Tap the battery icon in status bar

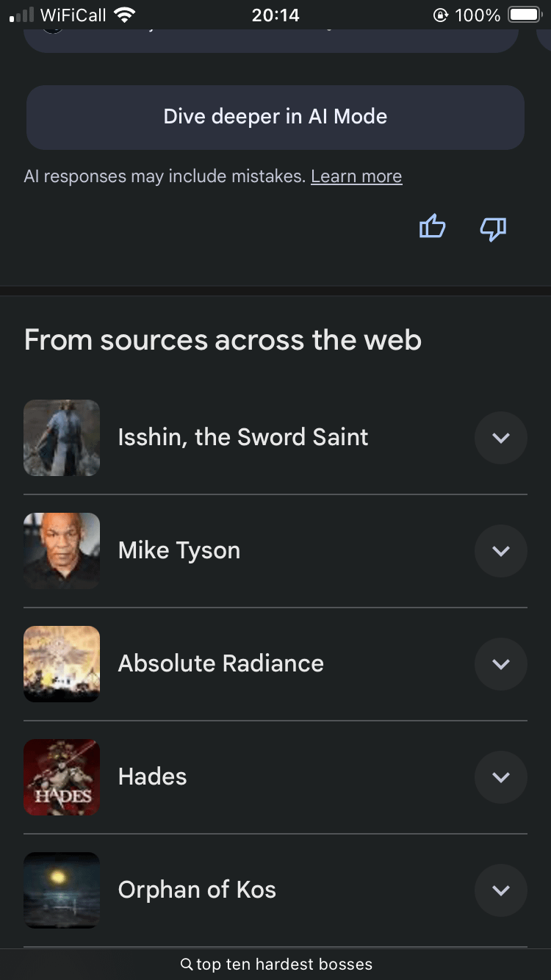pos(524,15)
